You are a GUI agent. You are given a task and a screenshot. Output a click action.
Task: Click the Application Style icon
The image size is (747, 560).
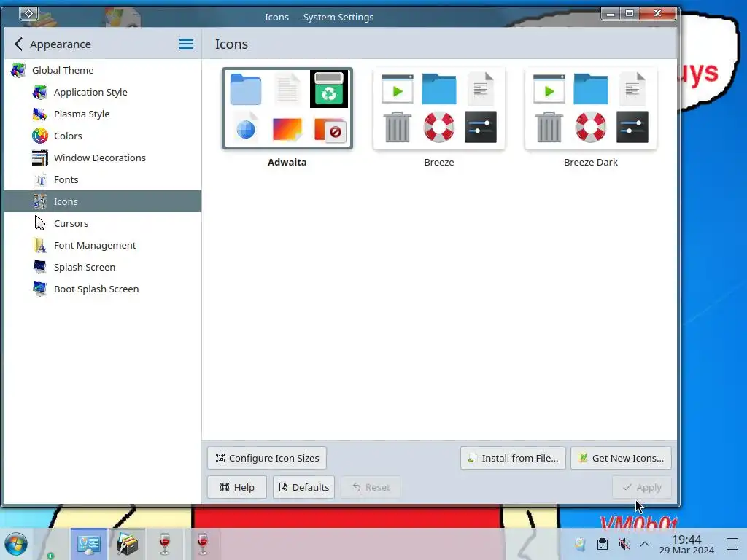40,92
